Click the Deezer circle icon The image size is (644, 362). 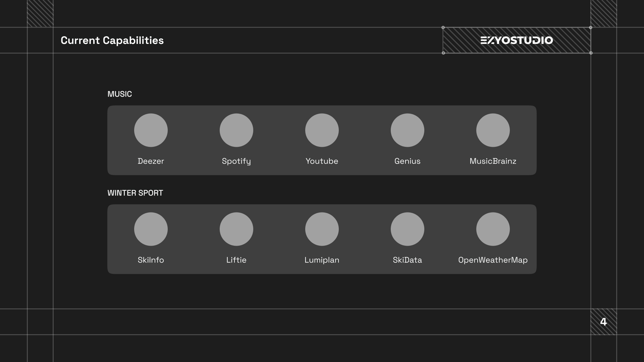151,130
